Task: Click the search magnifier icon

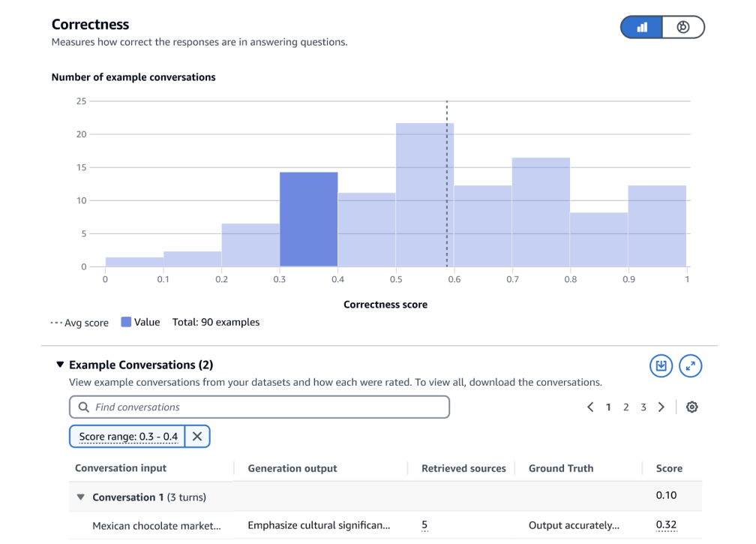Action: pos(83,407)
